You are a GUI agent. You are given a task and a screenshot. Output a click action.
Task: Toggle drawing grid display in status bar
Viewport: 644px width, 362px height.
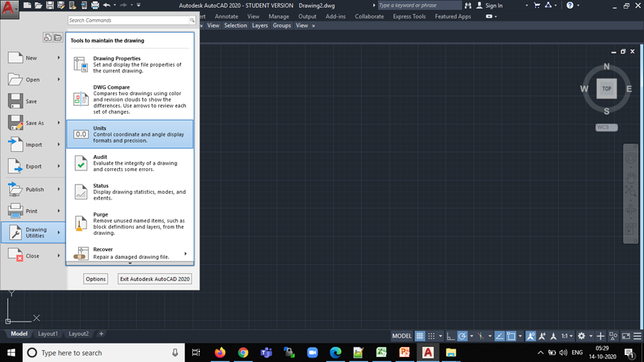419,336
